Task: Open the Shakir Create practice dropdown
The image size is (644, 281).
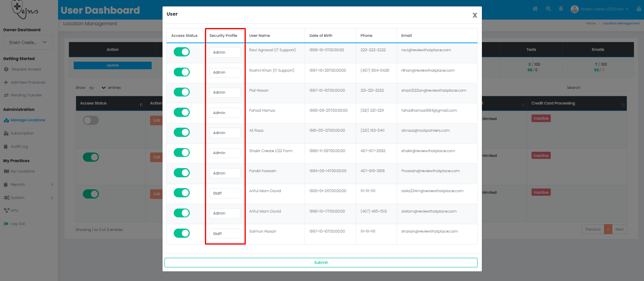Action: (28, 42)
